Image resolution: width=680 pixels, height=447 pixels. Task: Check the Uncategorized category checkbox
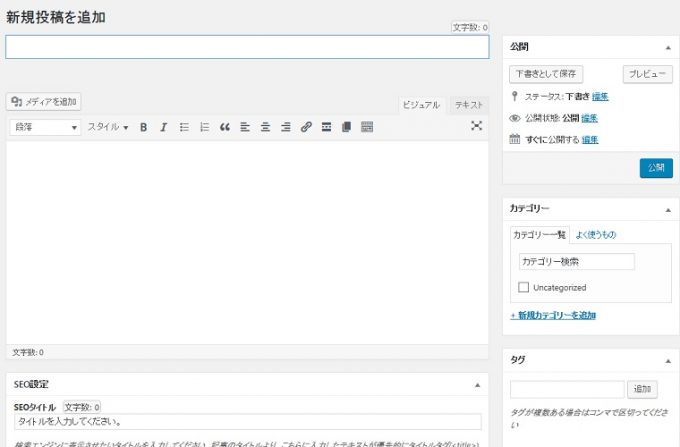pyautogui.click(x=523, y=287)
